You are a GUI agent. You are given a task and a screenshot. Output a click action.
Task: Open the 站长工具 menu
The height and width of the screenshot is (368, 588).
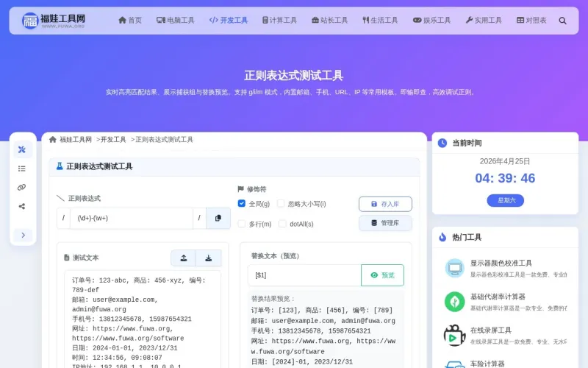coord(329,21)
